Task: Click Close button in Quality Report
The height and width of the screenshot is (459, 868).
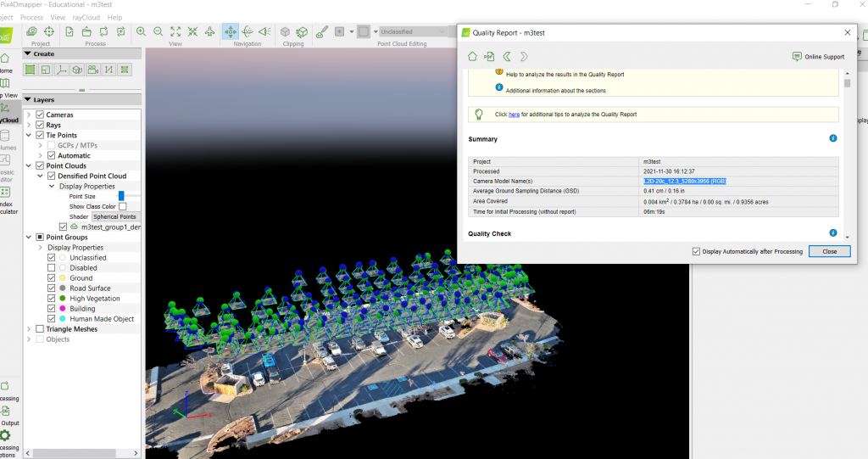Action: [829, 251]
